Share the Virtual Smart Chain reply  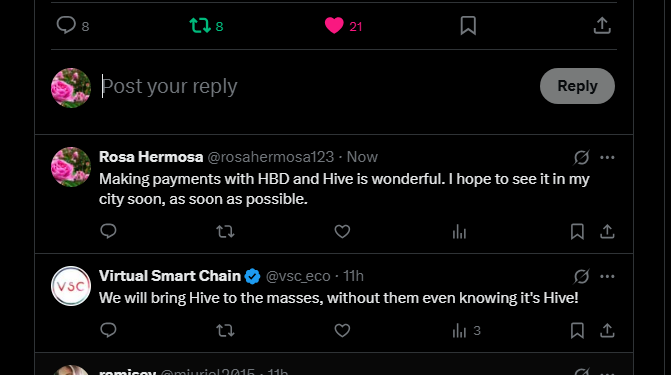607,330
